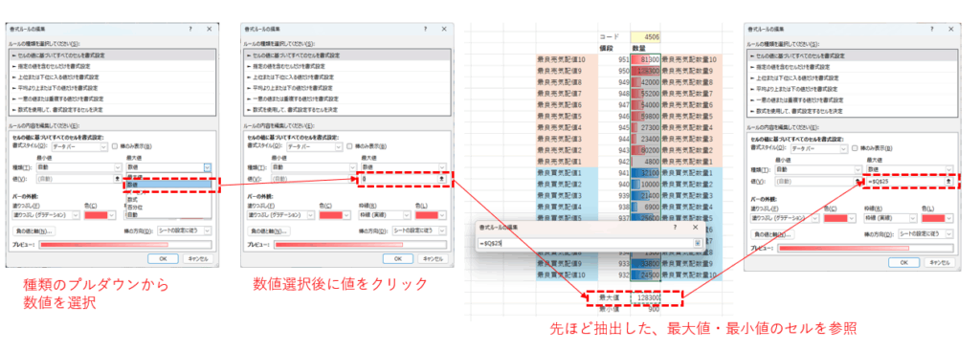Toggle 棒のみ表示 in dialog showing max value 0
The width and height of the screenshot is (980, 351).
click(350, 146)
